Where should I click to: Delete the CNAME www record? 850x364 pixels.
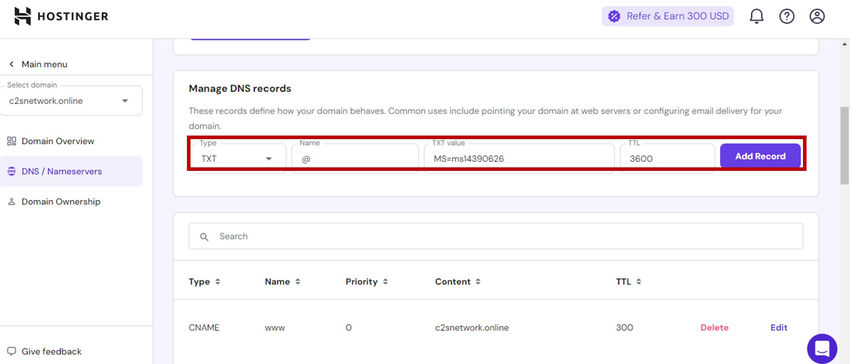pos(714,328)
